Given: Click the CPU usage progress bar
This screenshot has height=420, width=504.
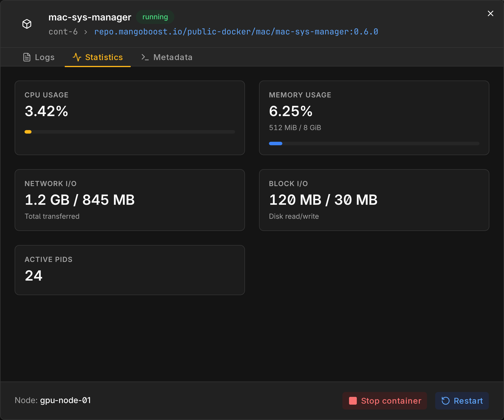Looking at the screenshot, I should (130, 132).
